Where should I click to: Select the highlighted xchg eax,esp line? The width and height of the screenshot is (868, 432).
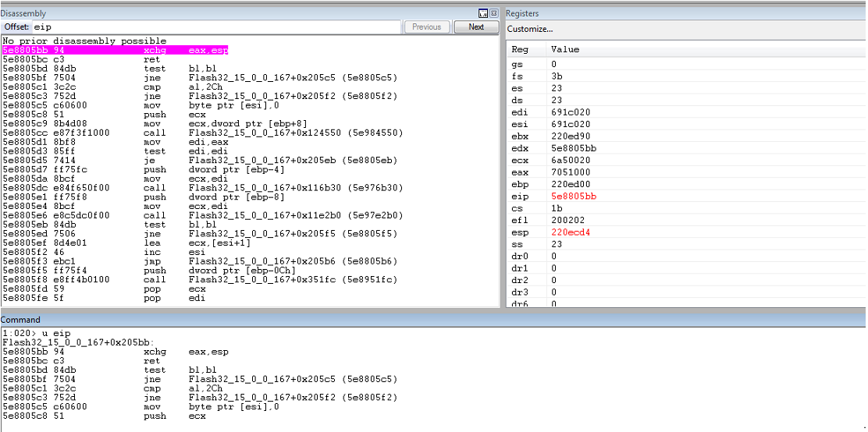(x=116, y=51)
